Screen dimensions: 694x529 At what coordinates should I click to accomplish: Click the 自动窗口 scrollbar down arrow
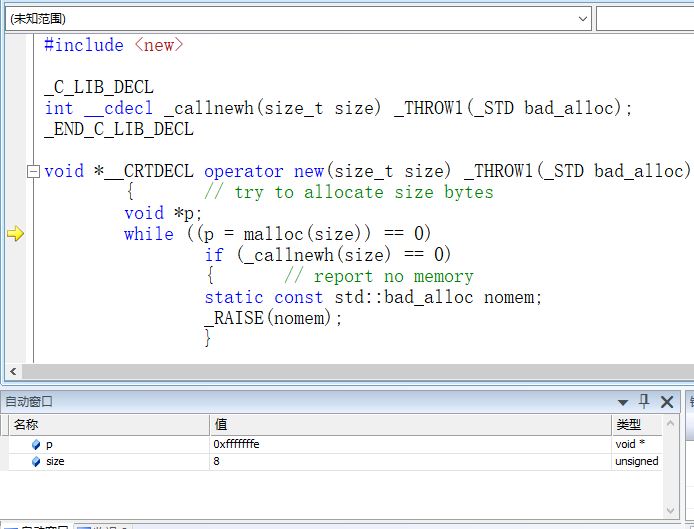[x=670, y=511]
